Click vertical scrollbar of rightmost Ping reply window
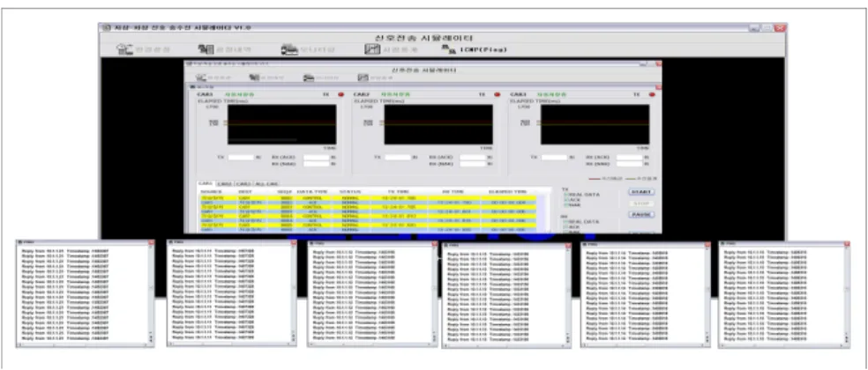The height and width of the screenshot is (370, 868). pos(847,294)
